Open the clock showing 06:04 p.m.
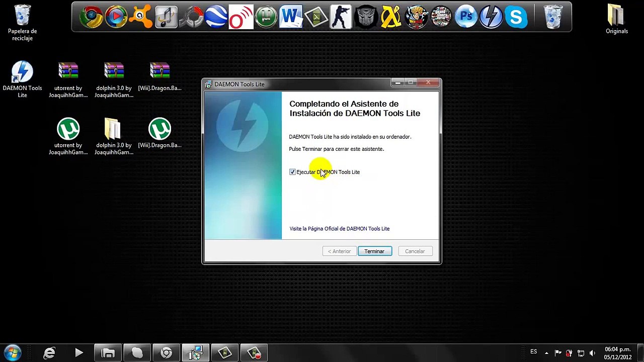This screenshot has height=362, width=644. point(618,353)
